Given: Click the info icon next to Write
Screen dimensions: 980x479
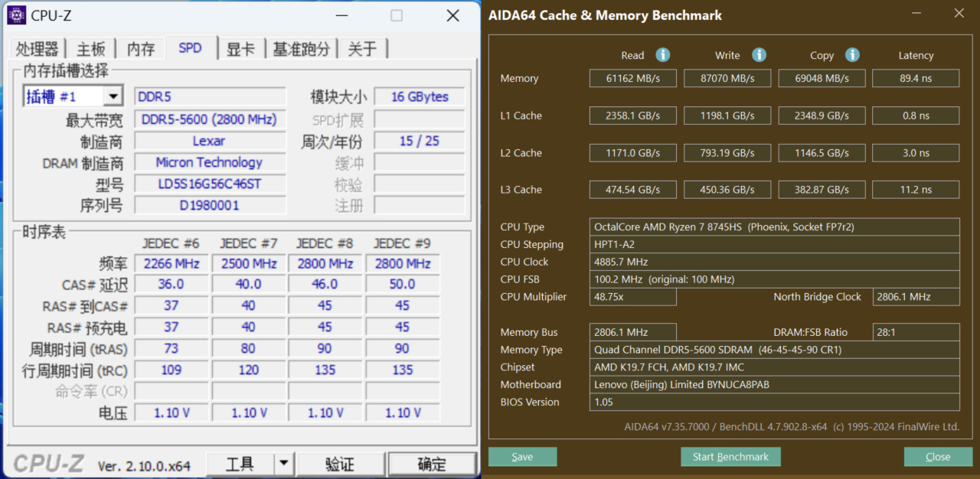Looking at the screenshot, I should pyautogui.click(x=759, y=55).
